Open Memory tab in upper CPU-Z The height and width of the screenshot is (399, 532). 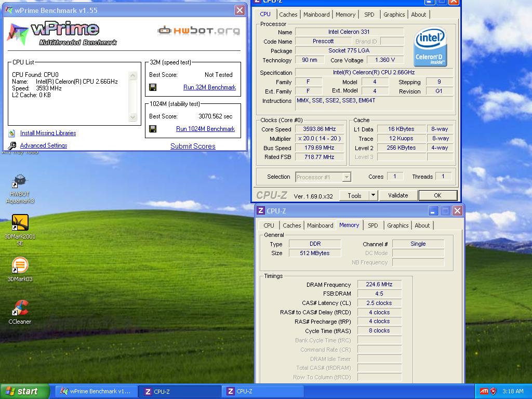345,15
